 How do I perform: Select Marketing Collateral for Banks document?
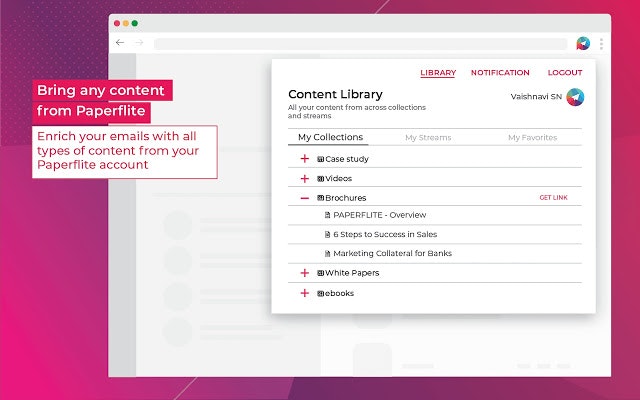[392, 253]
